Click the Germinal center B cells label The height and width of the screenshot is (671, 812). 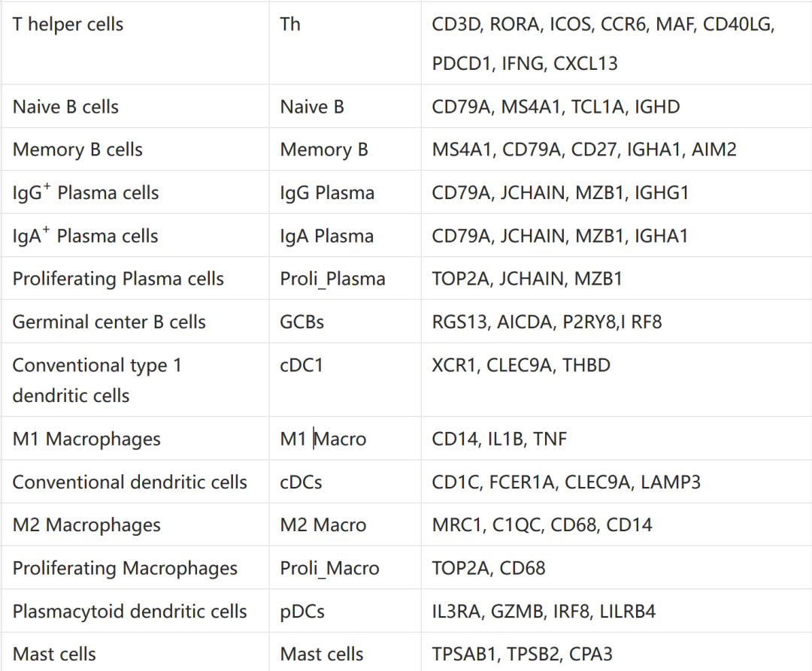click(x=109, y=322)
